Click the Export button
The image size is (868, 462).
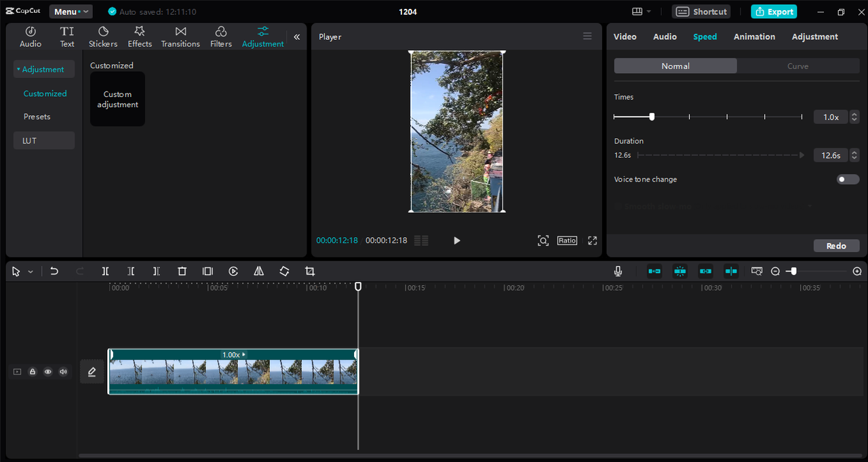[774, 12]
